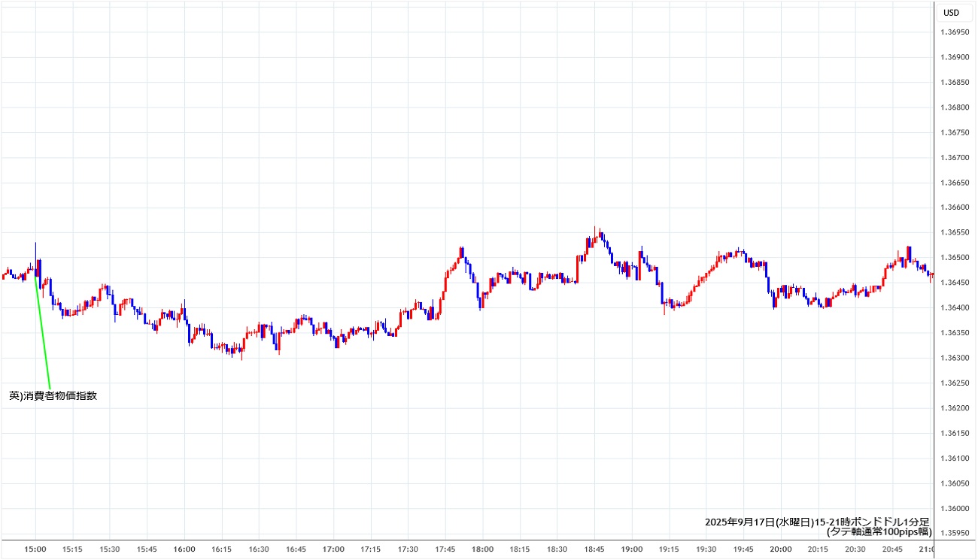Click the 19:15 time axis label
This screenshot has width=978, height=560.
(x=668, y=549)
